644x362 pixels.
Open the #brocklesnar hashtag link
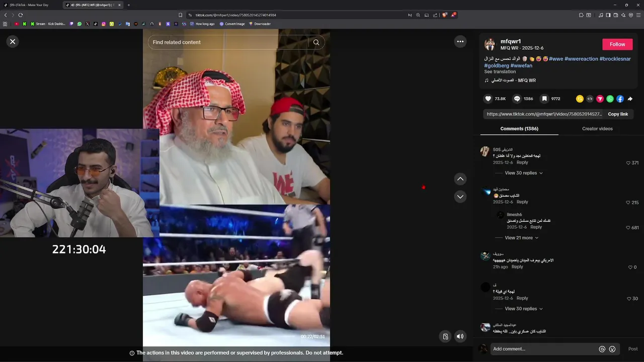click(615, 59)
